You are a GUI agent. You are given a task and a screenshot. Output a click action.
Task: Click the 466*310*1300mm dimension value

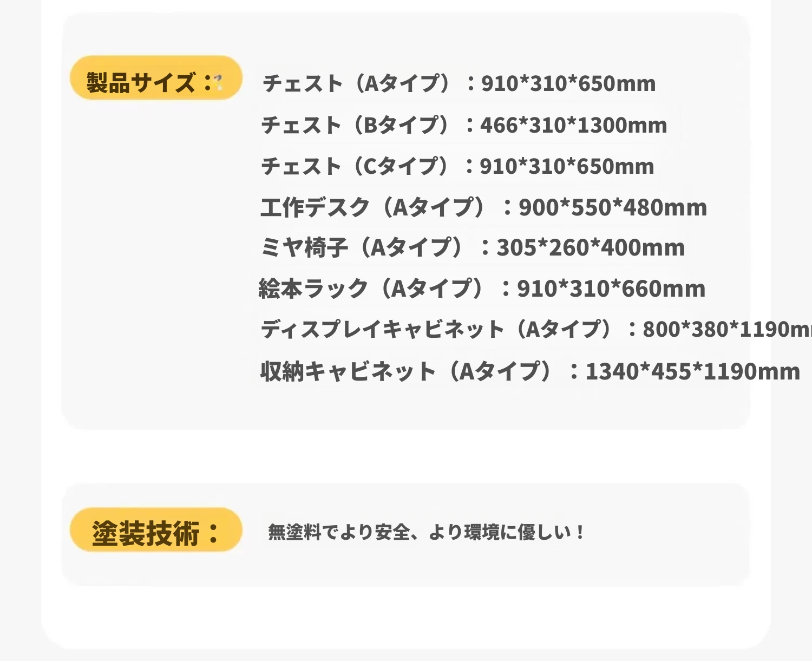tap(574, 126)
